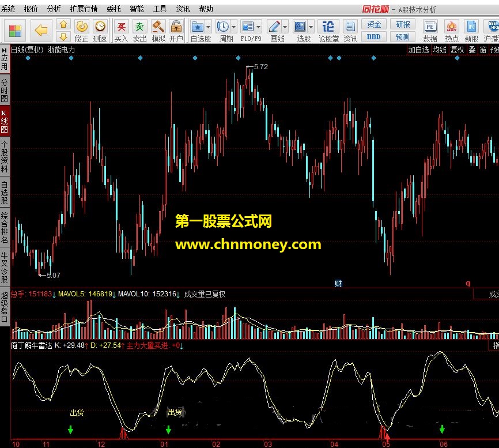
Task: Click the 成交量已复权 label
Action: coord(205,294)
